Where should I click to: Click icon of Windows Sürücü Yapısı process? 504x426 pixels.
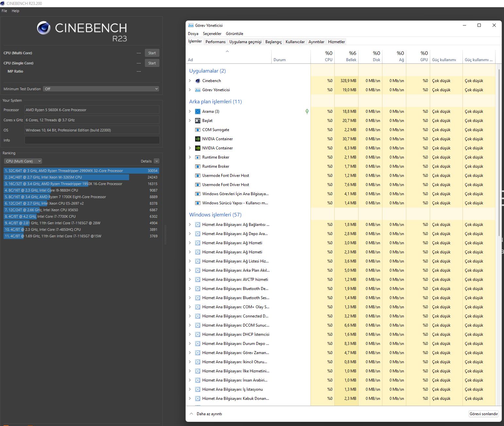pos(197,203)
